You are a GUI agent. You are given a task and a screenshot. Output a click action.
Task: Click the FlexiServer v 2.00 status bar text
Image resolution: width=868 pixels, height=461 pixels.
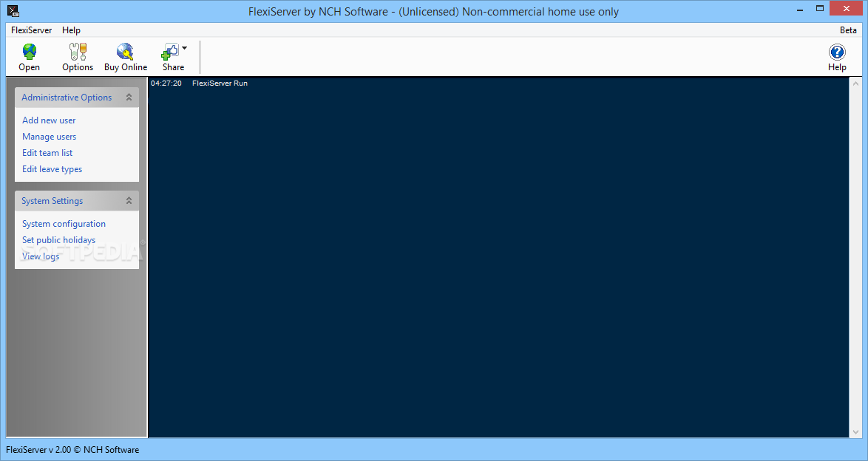72,450
